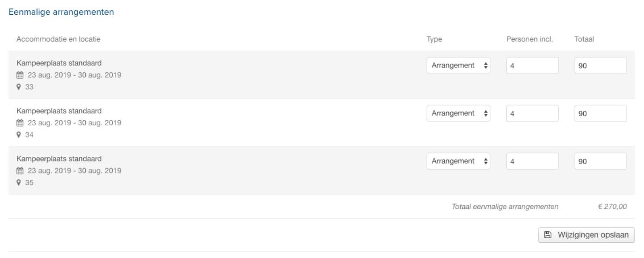
Task: Click calendar icon for location 34 row
Action: click(x=20, y=123)
